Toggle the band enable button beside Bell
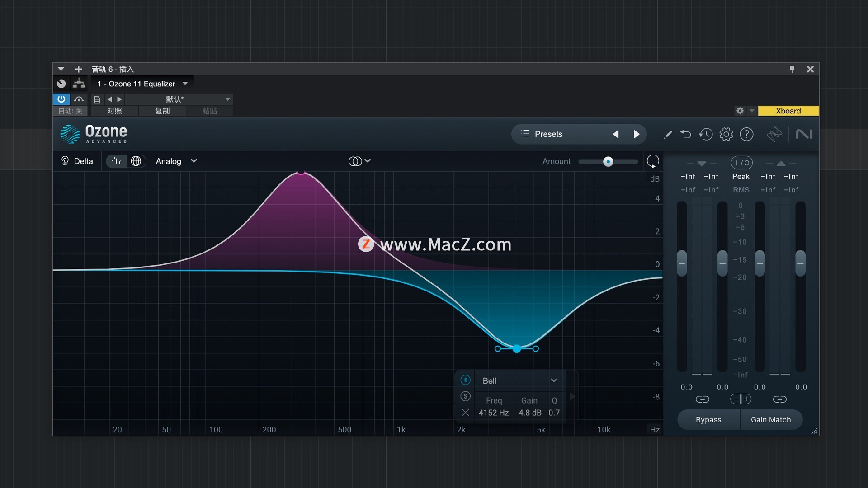Image resolution: width=868 pixels, height=488 pixels. tap(465, 380)
